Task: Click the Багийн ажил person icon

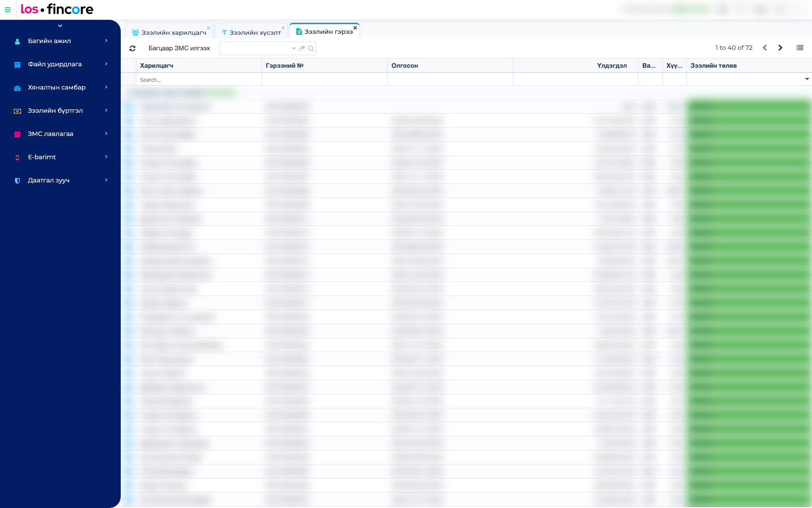Action: (17, 42)
